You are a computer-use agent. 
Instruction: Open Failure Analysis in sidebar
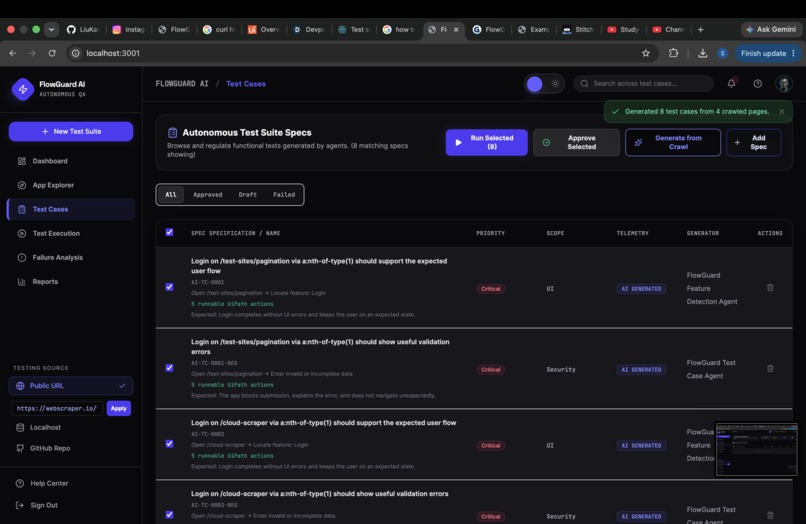pos(71,258)
